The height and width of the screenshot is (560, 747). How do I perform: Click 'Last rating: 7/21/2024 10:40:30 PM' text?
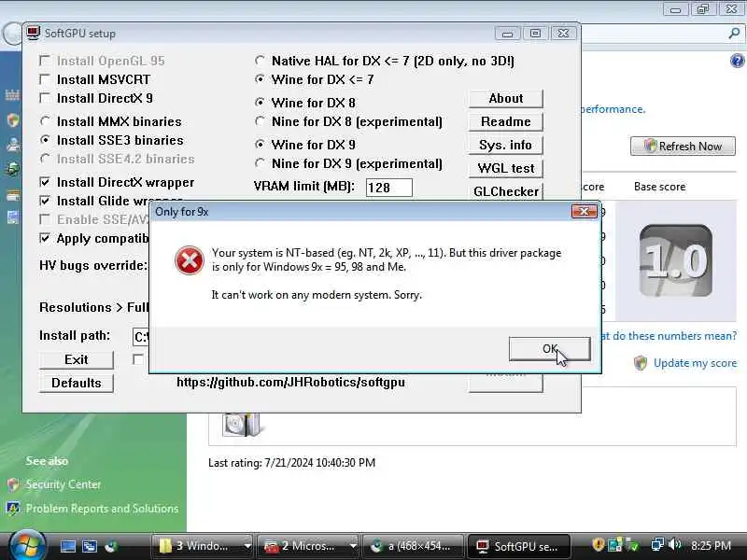tap(291, 462)
